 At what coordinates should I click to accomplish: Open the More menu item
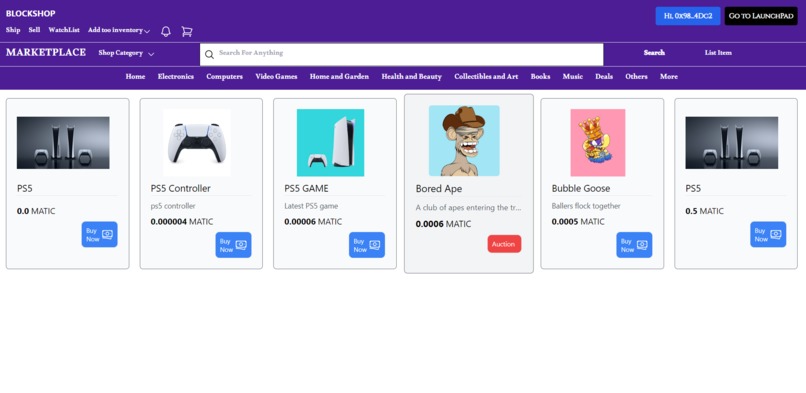point(669,77)
